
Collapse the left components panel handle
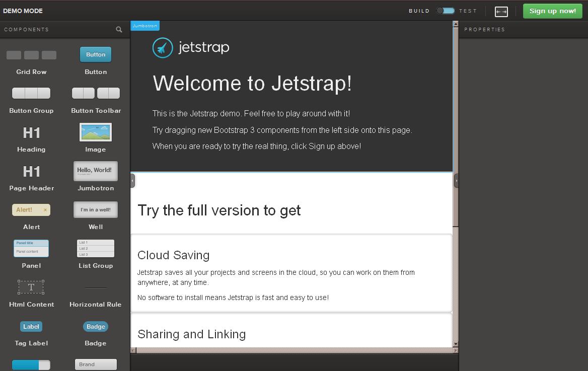coord(132,181)
